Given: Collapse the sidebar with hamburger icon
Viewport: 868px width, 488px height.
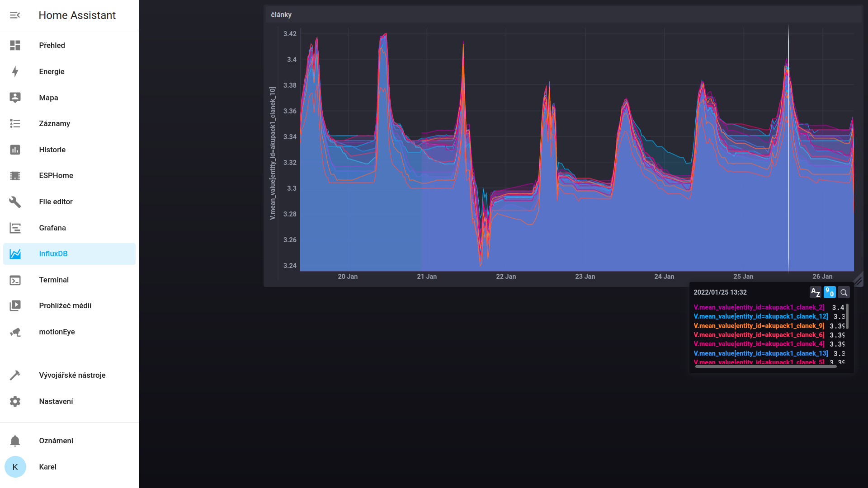Looking at the screenshot, I should point(15,15).
